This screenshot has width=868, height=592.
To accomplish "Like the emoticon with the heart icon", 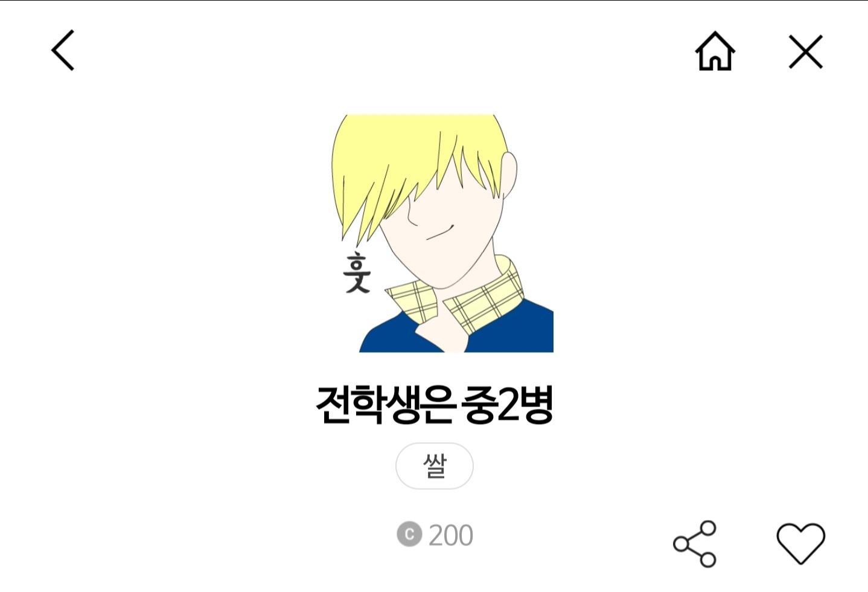I will 800,543.
